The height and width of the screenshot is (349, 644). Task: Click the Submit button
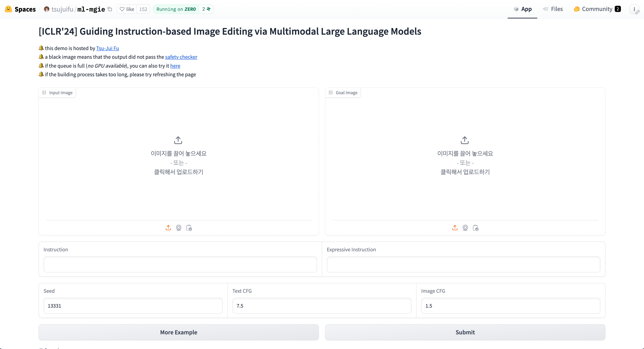[x=465, y=332]
